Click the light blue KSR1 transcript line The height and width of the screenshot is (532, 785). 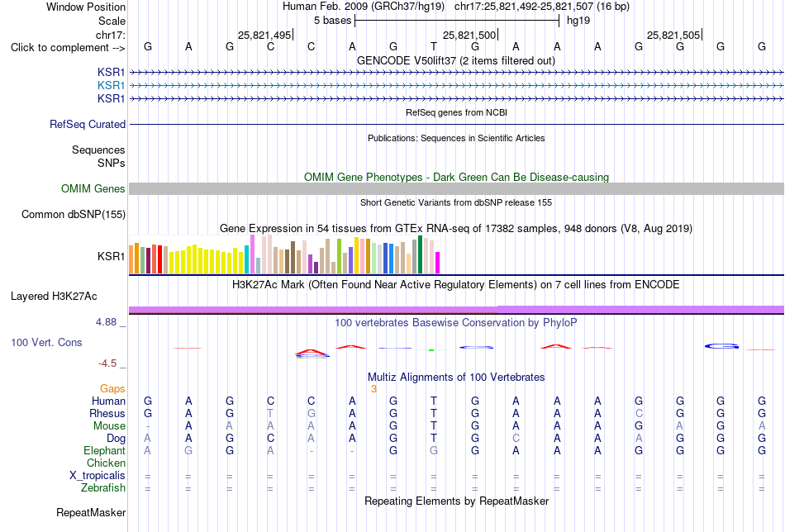456,86
